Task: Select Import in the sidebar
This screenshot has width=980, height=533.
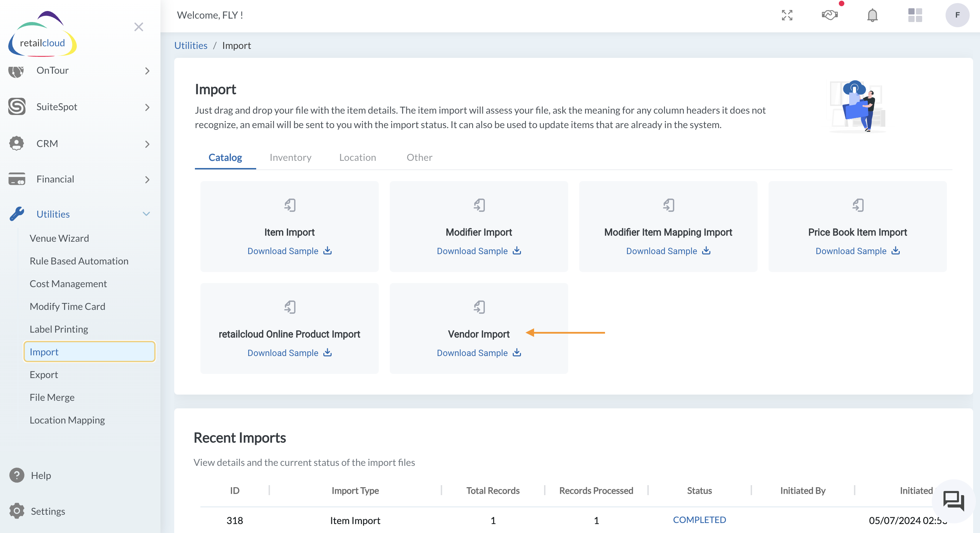Action: click(90, 352)
